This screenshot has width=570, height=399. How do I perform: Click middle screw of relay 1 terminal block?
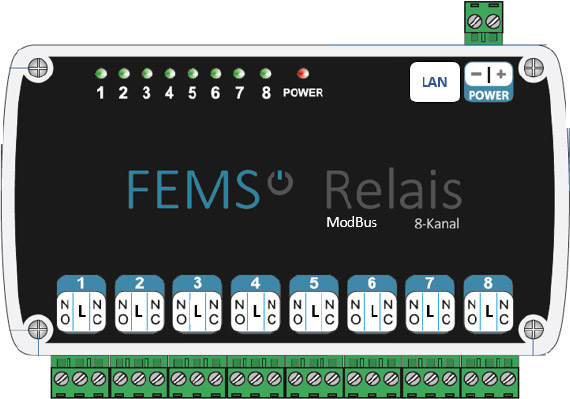click(x=80, y=379)
